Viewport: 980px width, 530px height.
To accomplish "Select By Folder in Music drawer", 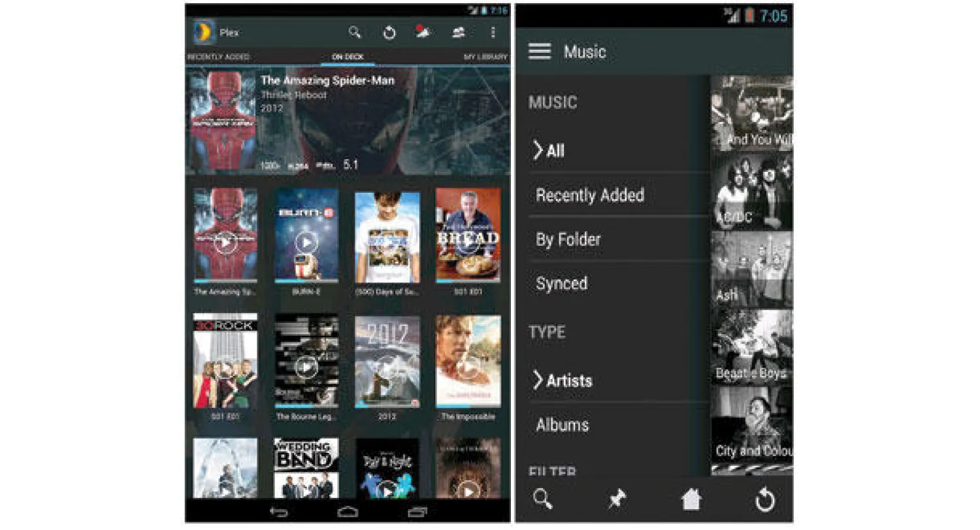I will (x=619, y=239).
